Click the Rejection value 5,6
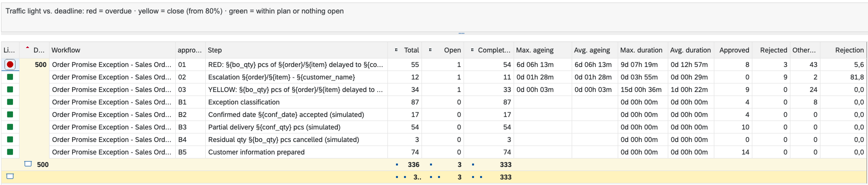Screen dimensions: 868x185 859,64
